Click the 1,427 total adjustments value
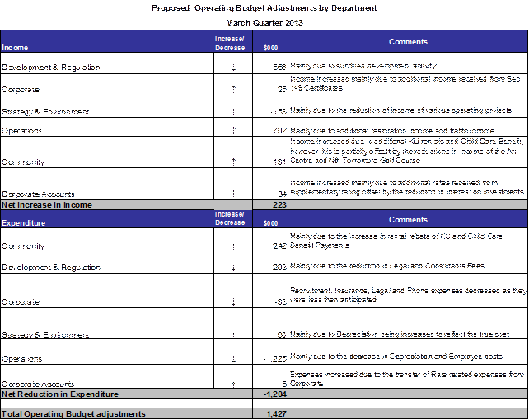529x420 pixels. (x=269, y=413)
